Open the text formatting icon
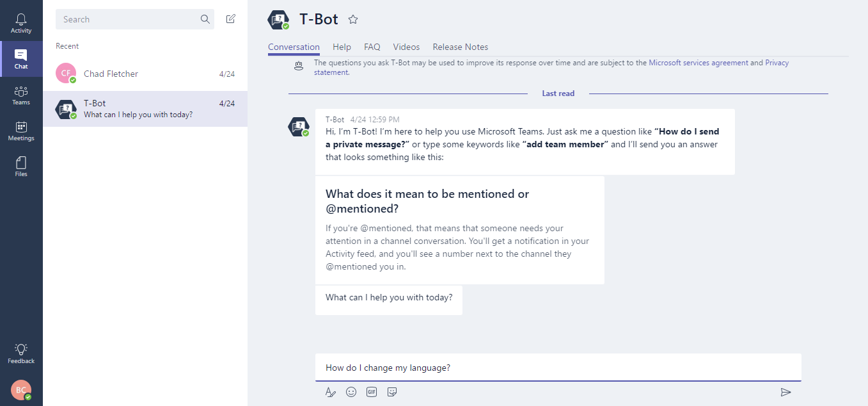The height and width of the screenshot is (406, 868). click(331, 392)
